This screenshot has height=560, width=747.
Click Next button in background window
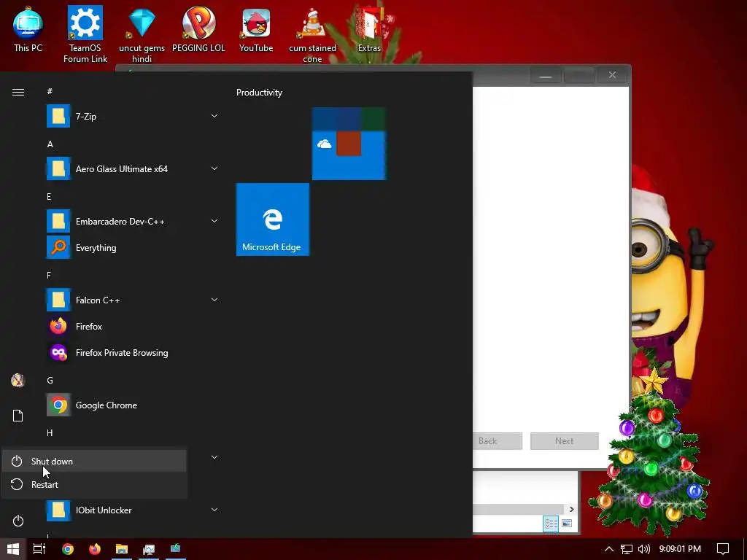click(x=565, y=441)
